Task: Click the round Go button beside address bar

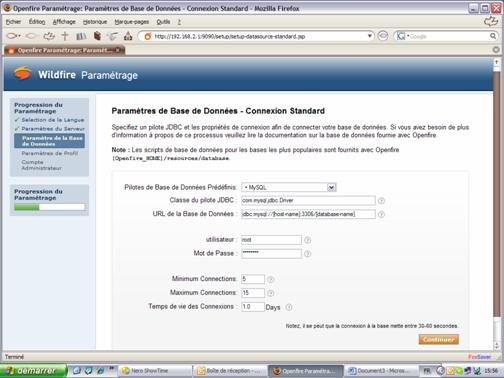Action: [x=383, y=36]
